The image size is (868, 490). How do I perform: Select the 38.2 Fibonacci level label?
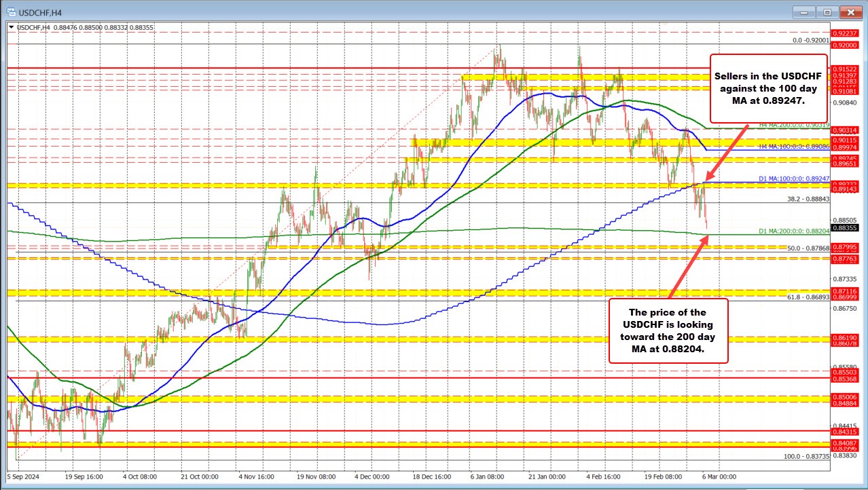[808, 199]
